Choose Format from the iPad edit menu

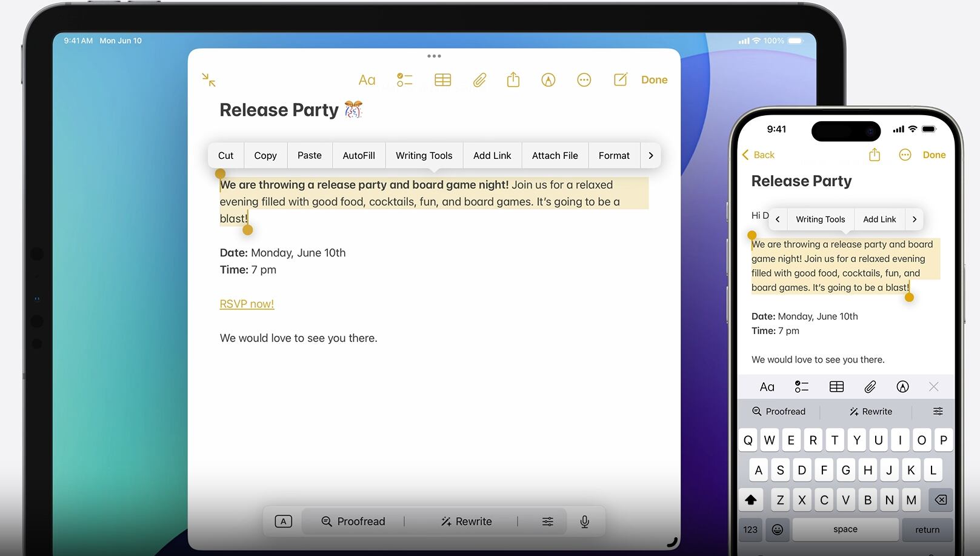point(614,156)
